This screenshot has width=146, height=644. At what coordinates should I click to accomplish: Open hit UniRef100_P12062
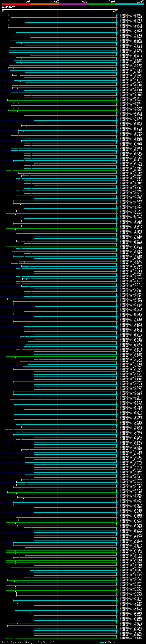coord(131,324)
